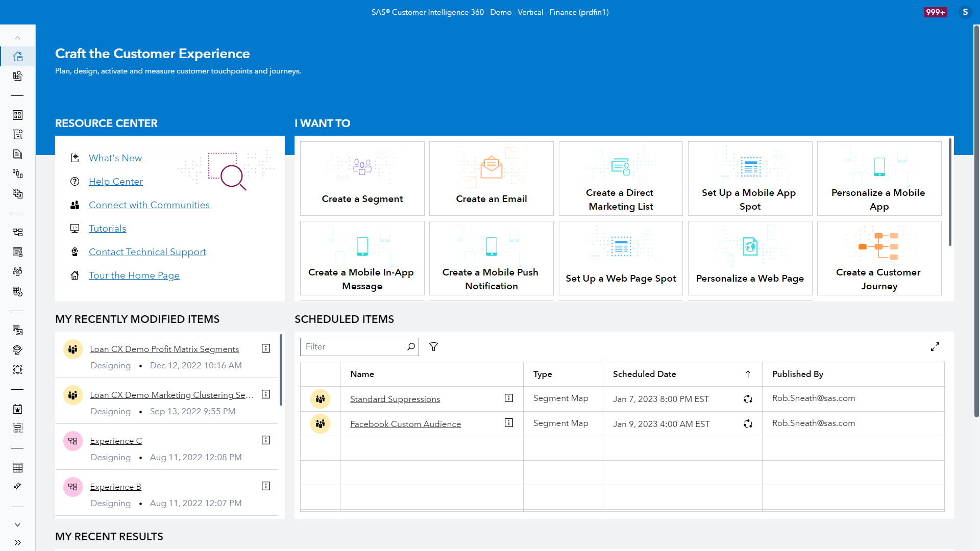
Task: Click the filter funnel icon in Scheduled Items
Action: tap(433, 347)
